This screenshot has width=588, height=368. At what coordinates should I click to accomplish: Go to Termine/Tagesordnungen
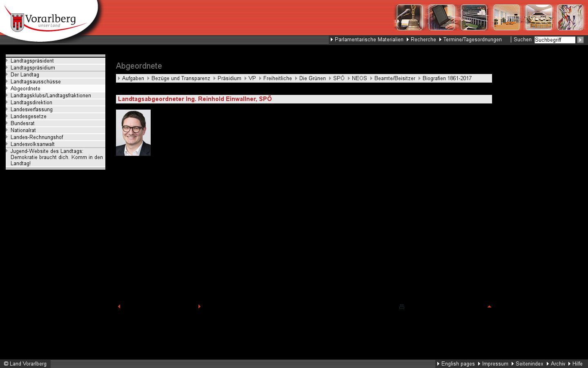pos(472,40)
